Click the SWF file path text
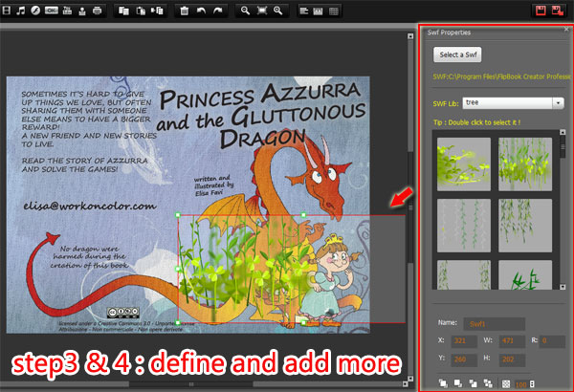This screenshot has width=574, height=392. [501, 76]
